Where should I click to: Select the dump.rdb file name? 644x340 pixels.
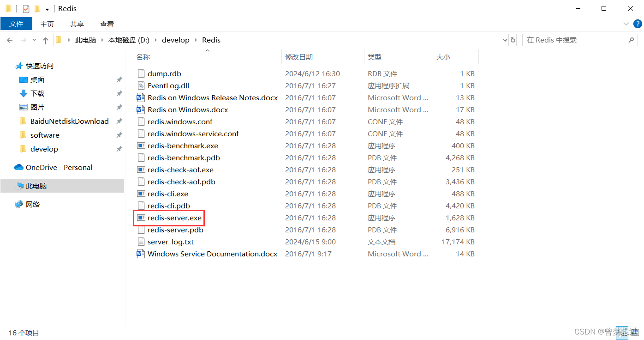164,73
